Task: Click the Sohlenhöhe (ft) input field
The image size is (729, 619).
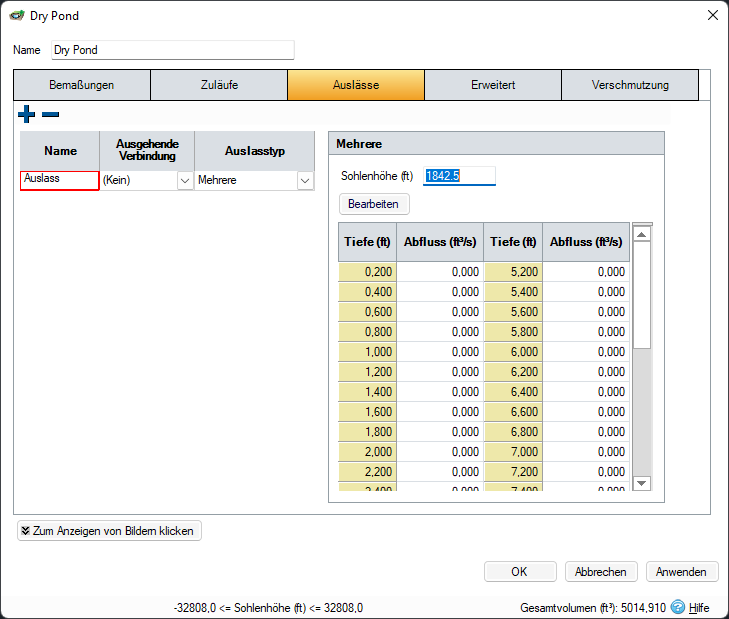Action: pyautogui.click(x=459, y=176)
